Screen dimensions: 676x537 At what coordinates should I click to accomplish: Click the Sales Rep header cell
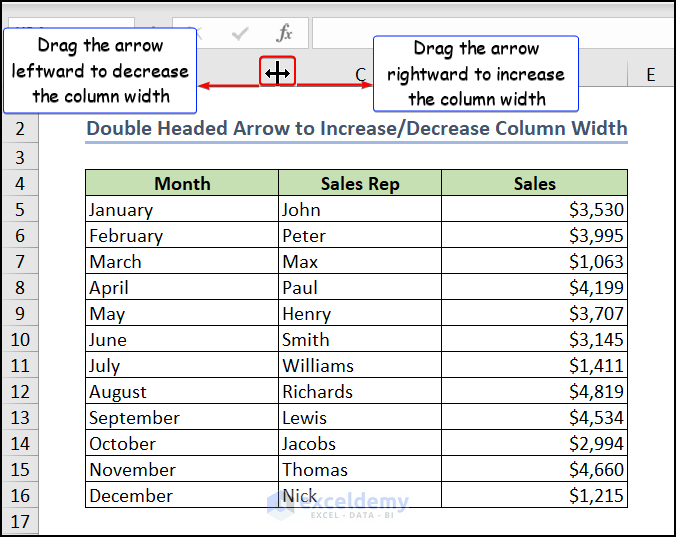(360, 183)
